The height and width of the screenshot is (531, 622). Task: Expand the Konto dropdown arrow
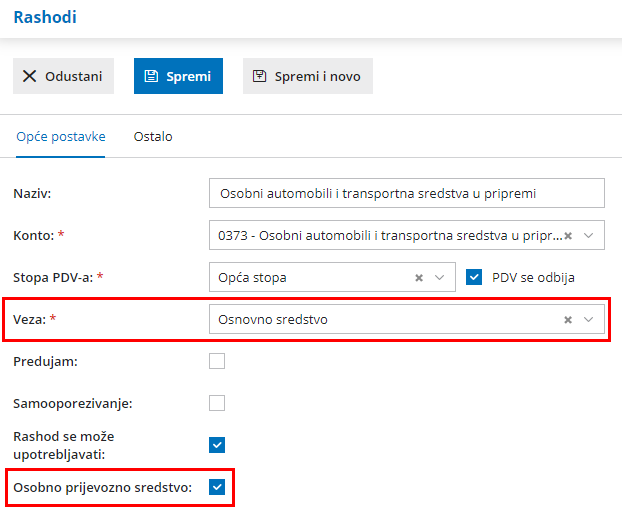(589, 236)
